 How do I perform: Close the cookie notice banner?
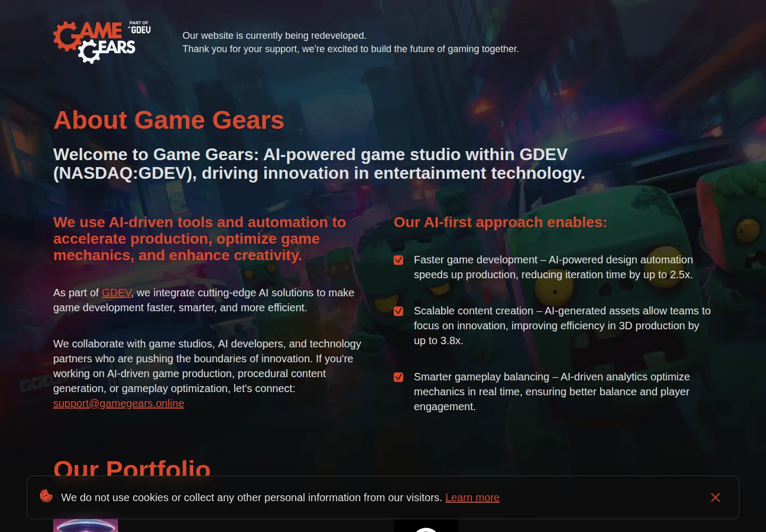[715, 497]
